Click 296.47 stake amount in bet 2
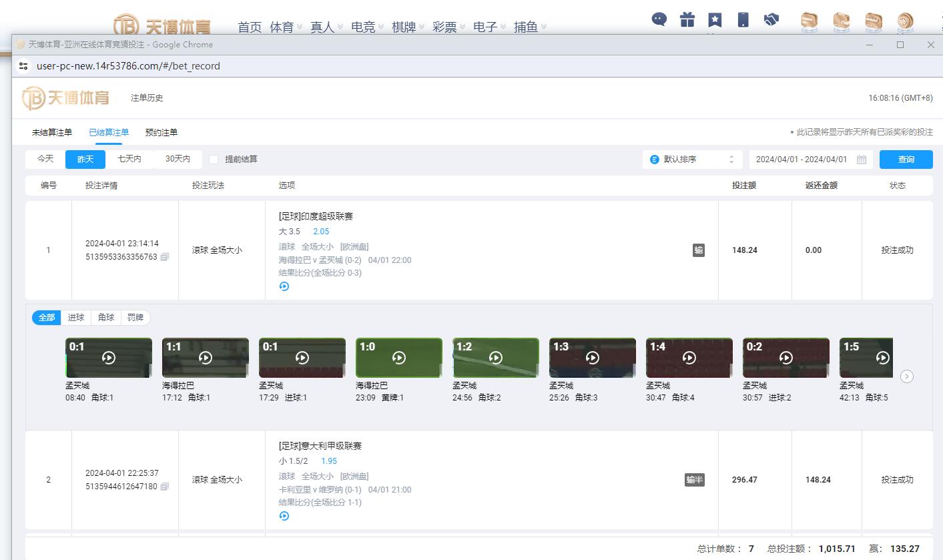 (745, 480)
